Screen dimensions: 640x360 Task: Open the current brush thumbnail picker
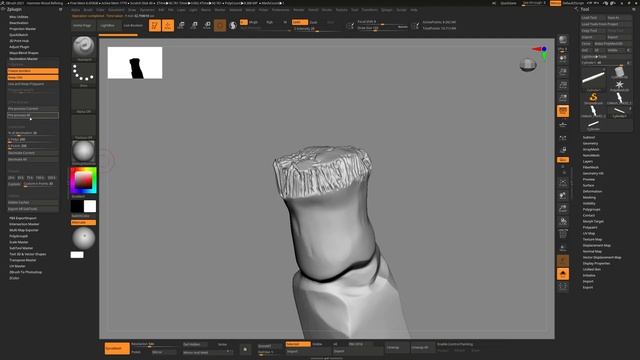pos(84,48)
